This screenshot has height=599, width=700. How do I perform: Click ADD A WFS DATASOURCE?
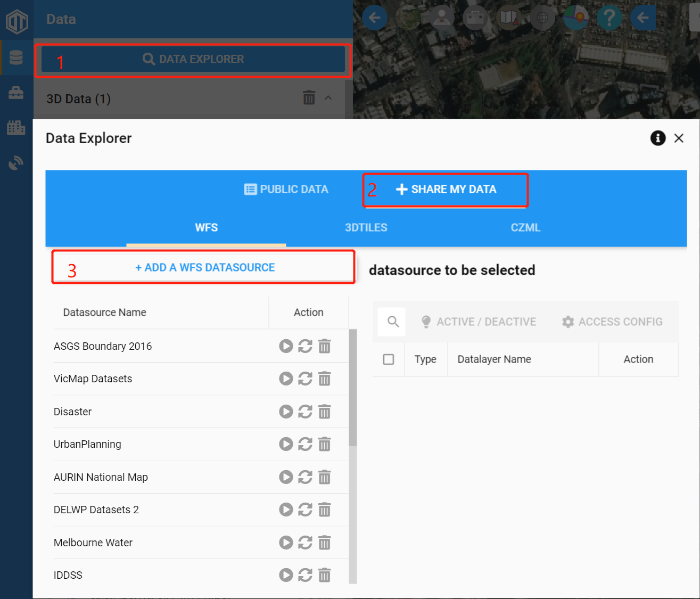tap(204, 267)
